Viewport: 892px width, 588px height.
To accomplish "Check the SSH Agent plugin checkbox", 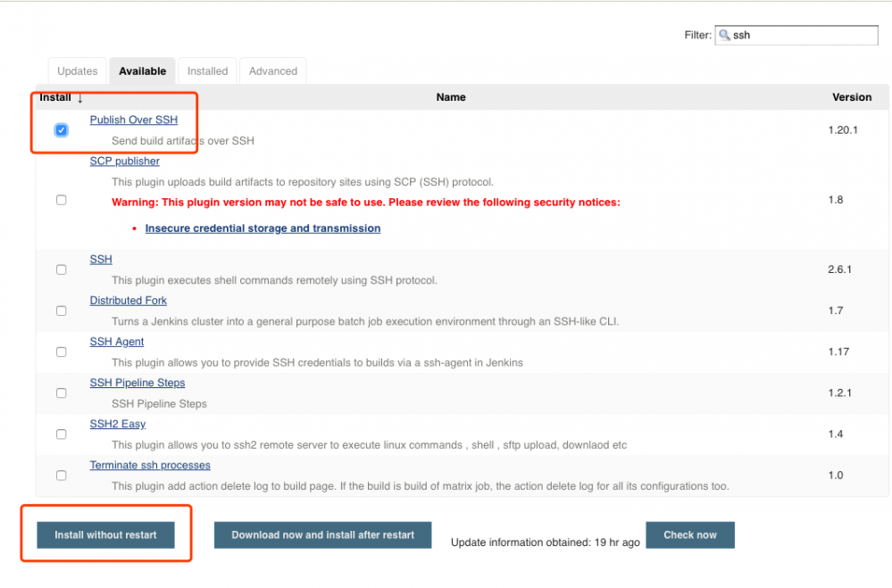I will [61, 352].
